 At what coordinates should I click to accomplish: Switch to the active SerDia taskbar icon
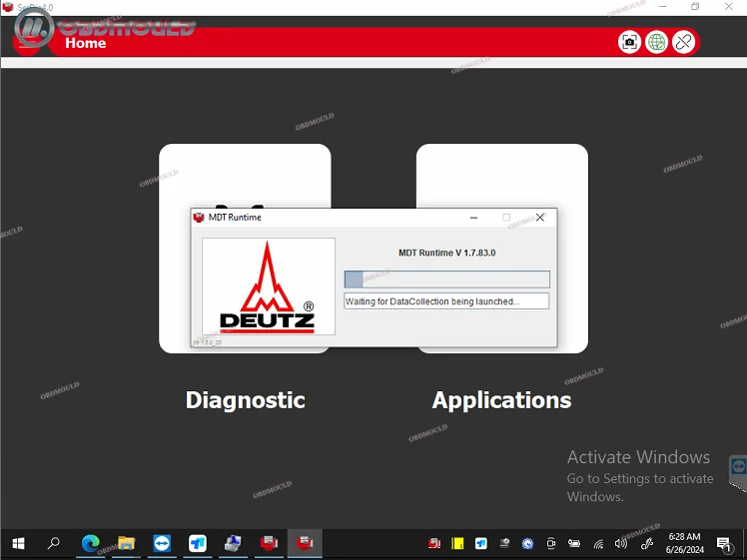point(305,543)
